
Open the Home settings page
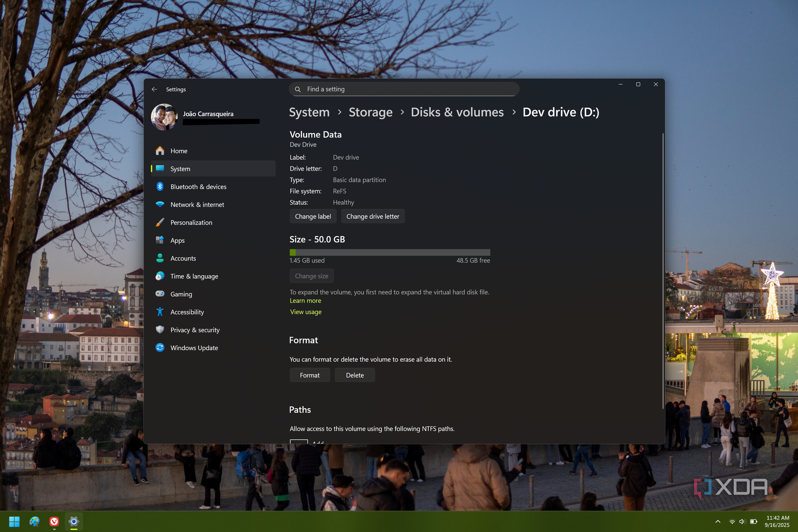click(x=179, y=150)
